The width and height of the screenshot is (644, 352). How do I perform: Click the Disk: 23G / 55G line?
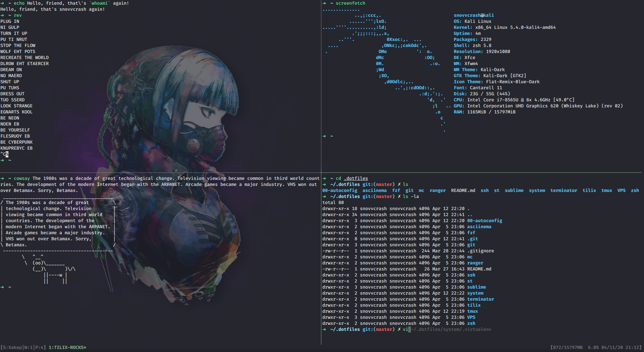(482, 94)
